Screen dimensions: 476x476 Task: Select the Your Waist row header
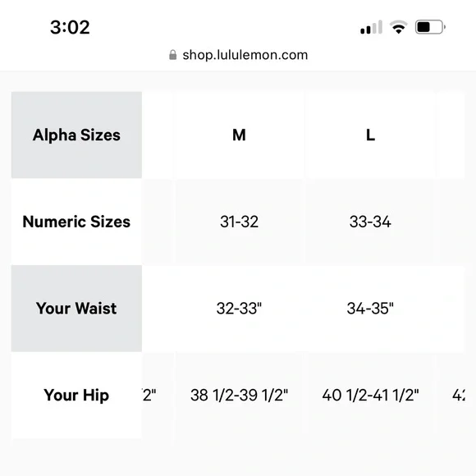tap(76, 309)
